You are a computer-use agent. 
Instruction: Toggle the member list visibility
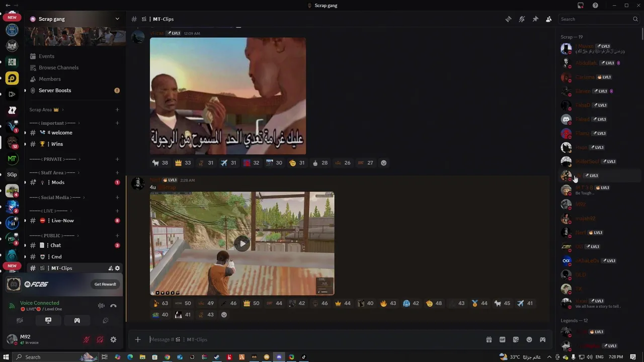pyautogui.click(x=548, y=19)
